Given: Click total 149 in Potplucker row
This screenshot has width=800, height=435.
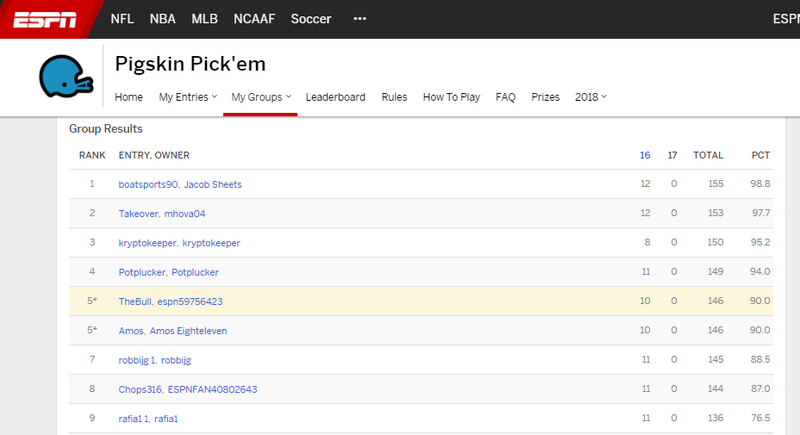Looking at the screenshot, I should pyautogui.click(x=715, y=271).
